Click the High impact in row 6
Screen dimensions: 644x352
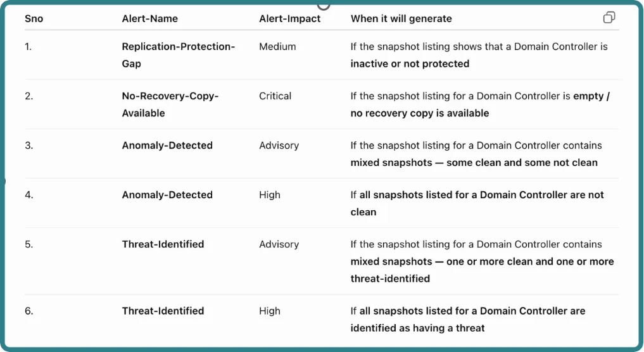click(x=270, y=310)
